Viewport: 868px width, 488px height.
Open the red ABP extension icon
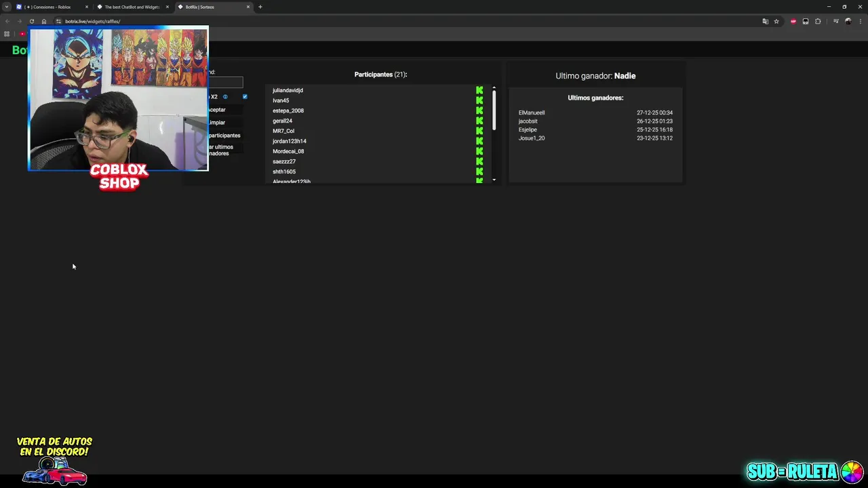793,21
